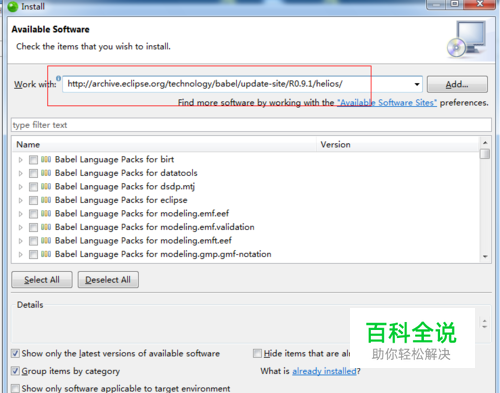This screenshot has height=393, width=500.
Task: Click category icon for dsdp.mtj language packs
Action: tap(46, 187)
